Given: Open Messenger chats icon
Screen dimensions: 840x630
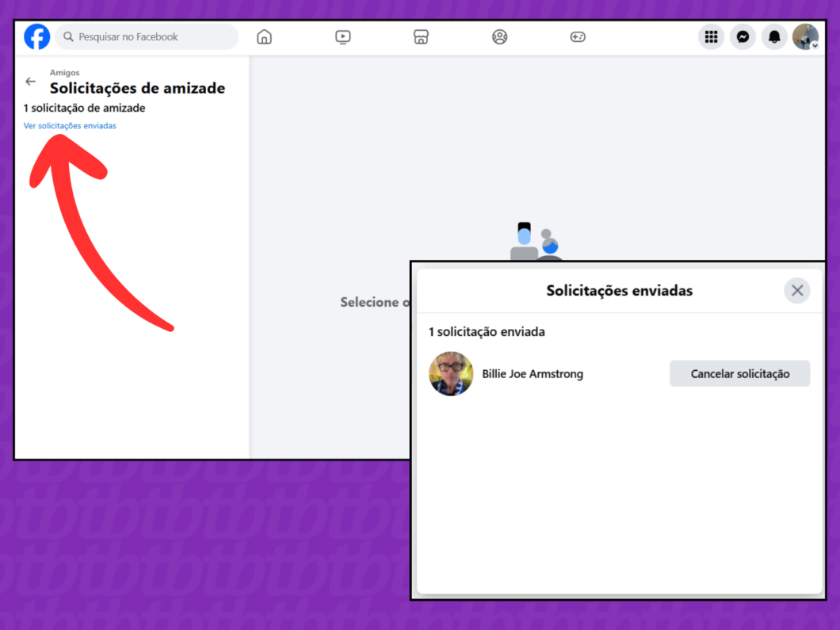Looking at the screenshot, I should (743, 36).
